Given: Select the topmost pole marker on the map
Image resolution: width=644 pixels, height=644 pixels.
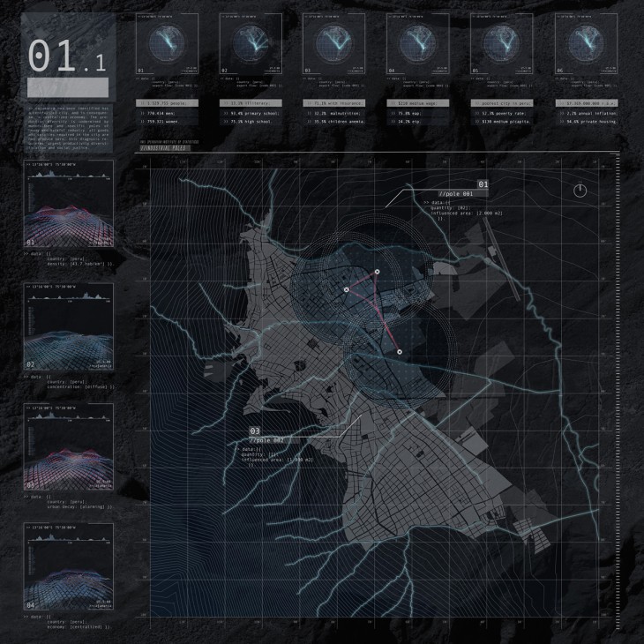Looking at the screenshot, I should (x=377, y=272).
